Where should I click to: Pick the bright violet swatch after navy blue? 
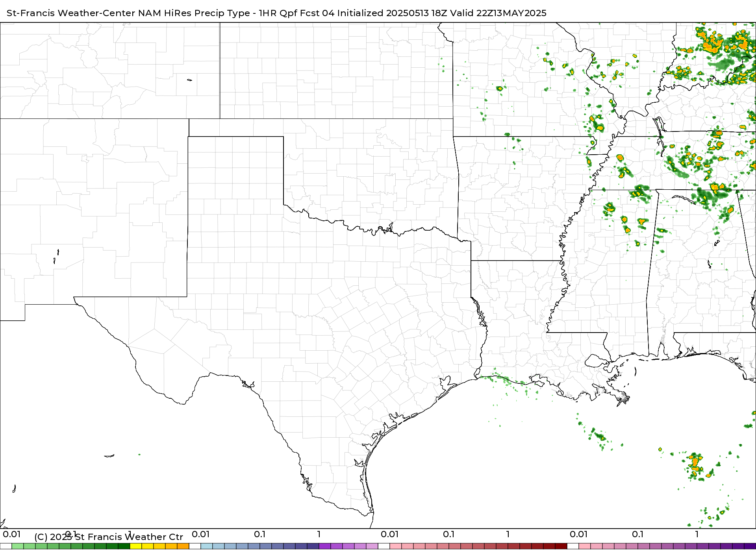pyautogui.click(x=325, y=546)
